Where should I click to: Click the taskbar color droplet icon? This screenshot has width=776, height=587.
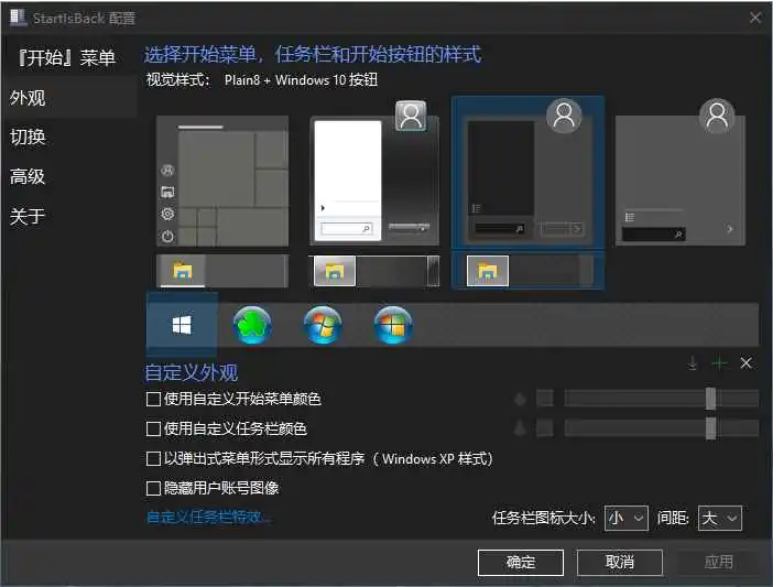[520, 428]
